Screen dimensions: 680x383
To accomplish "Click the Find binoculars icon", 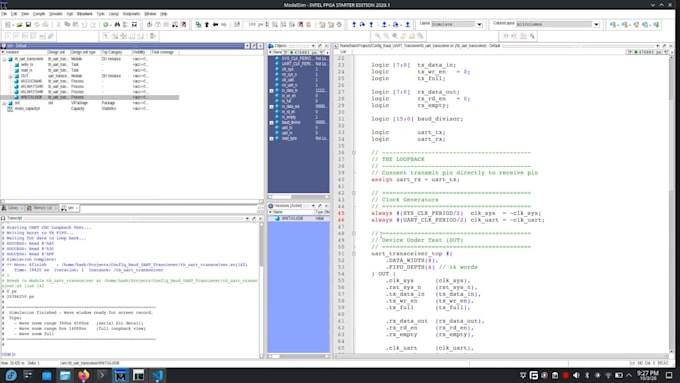I will click(x=117, y=25).
